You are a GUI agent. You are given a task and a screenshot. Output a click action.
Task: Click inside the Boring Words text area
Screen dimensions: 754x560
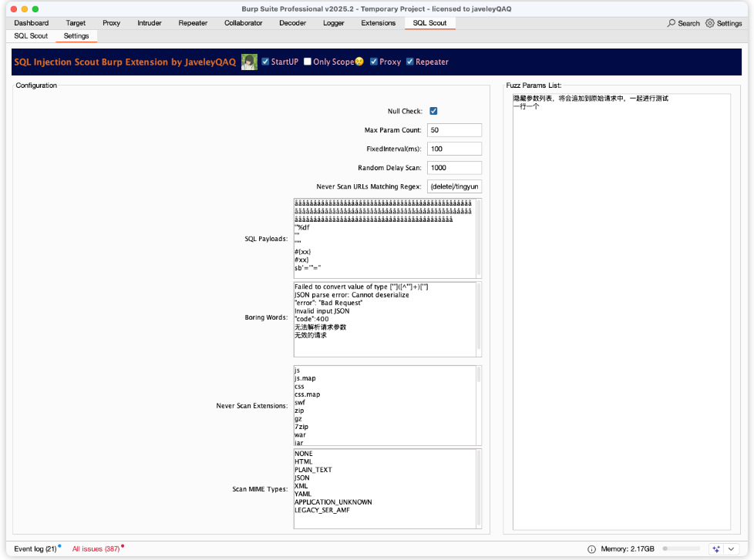385,320
